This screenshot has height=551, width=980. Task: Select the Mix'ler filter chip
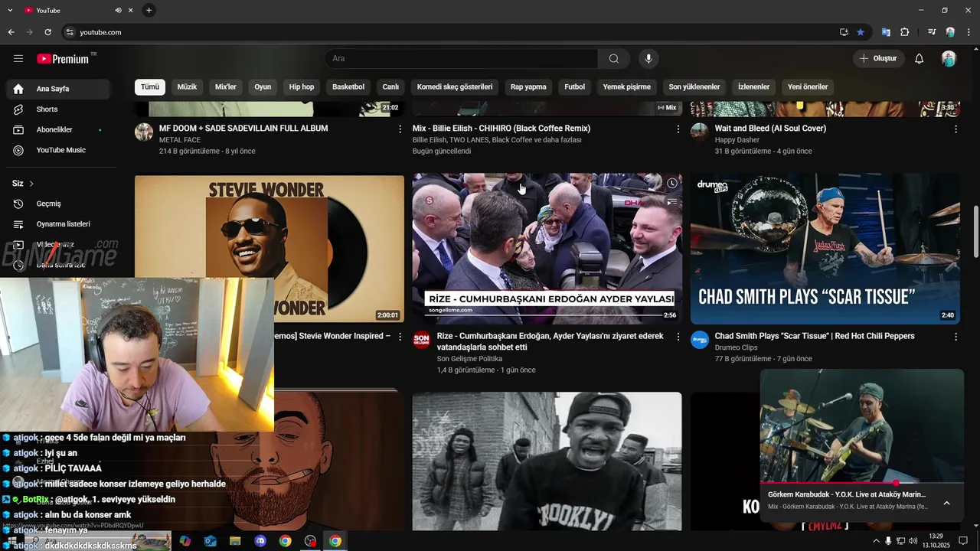226,87
